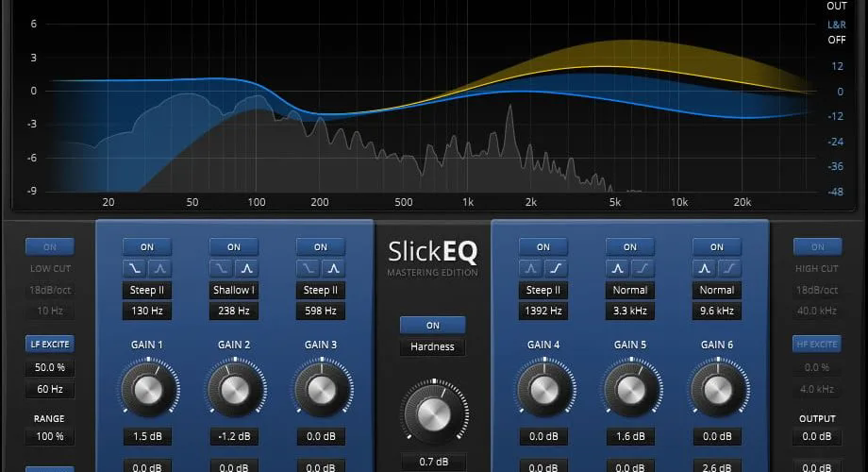868x472 pixels.
Task: Click the 3.3 kHz frequency field
Action: (x=630, y=311)
